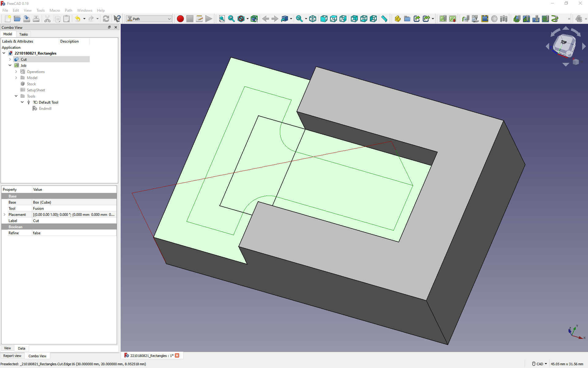588x368 pixels.
Task: Switch to top view icon
Action: pyautogui.click(x=334, y=19)
